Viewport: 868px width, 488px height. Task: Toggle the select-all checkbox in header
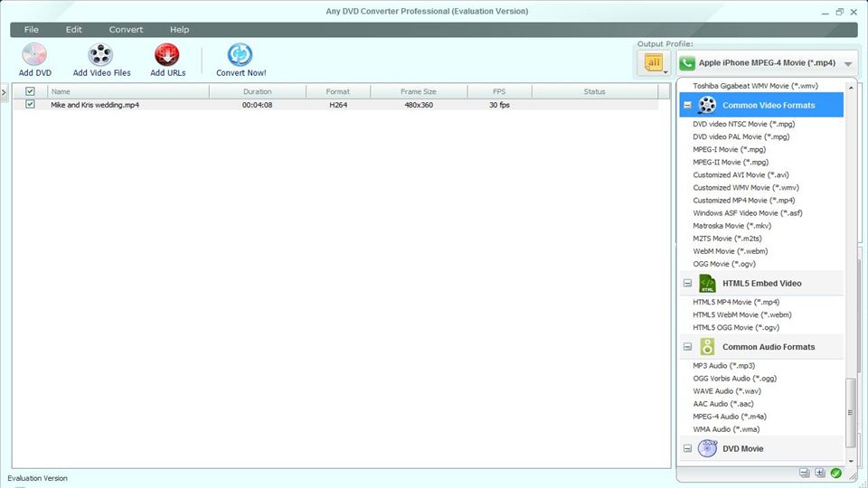click(30, 91)
